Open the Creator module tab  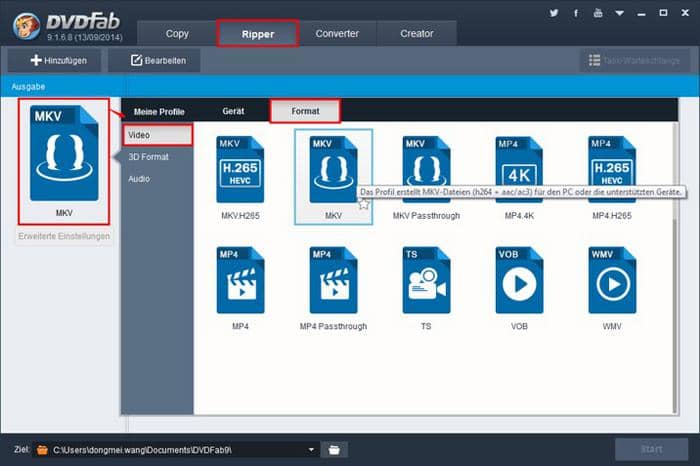(x=417, y=33)
